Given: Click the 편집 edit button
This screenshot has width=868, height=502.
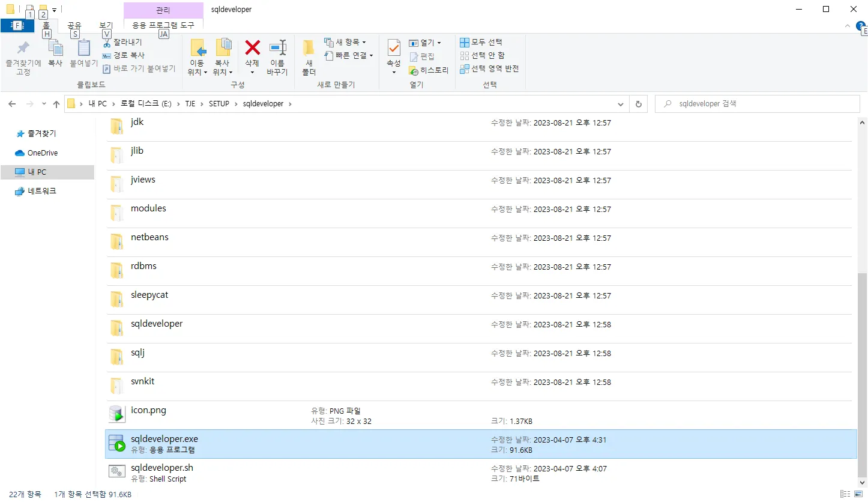Looking at the screenshot, I should coord(422,56).
